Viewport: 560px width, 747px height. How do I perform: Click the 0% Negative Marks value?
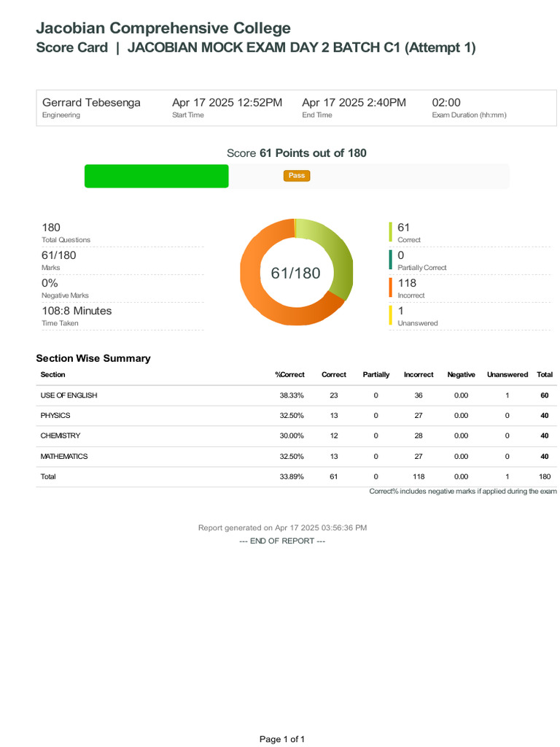pyautogui.click(x=50, y=283)
